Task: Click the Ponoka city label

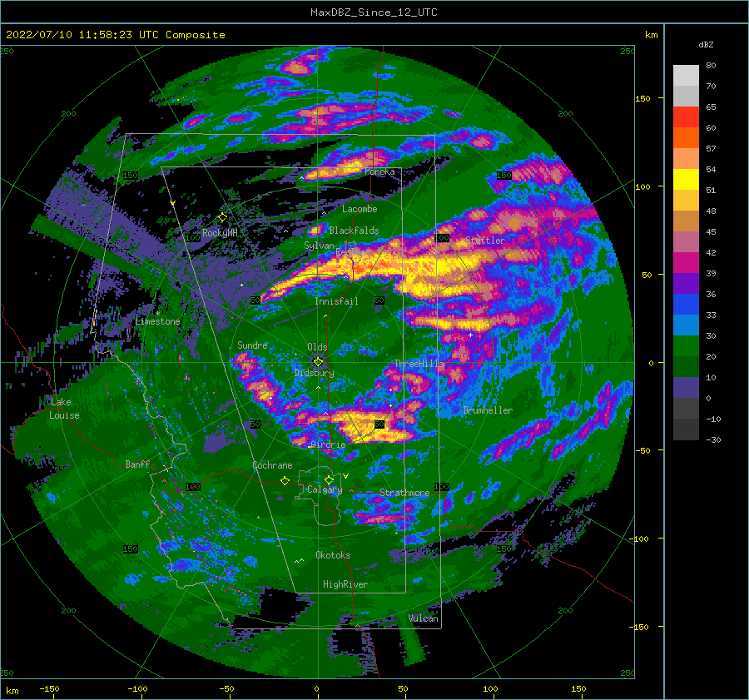Action: (379, 171)
